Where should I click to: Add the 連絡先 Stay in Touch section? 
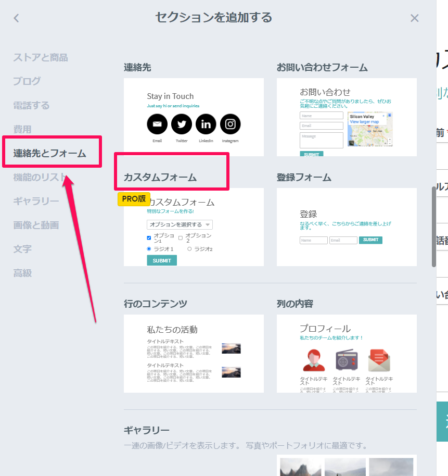coord(194,117)
